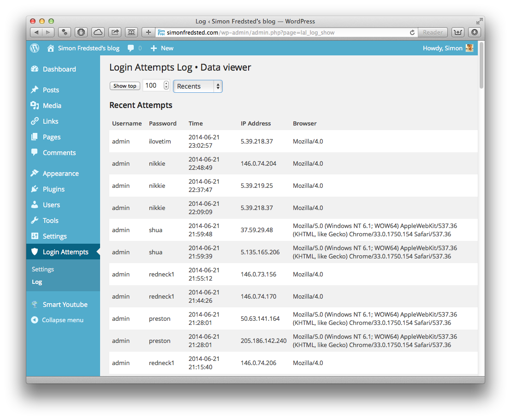This screenshot has height=420, width=511.
Task: Click the add bookmark plus button
Action: [149, 32]
